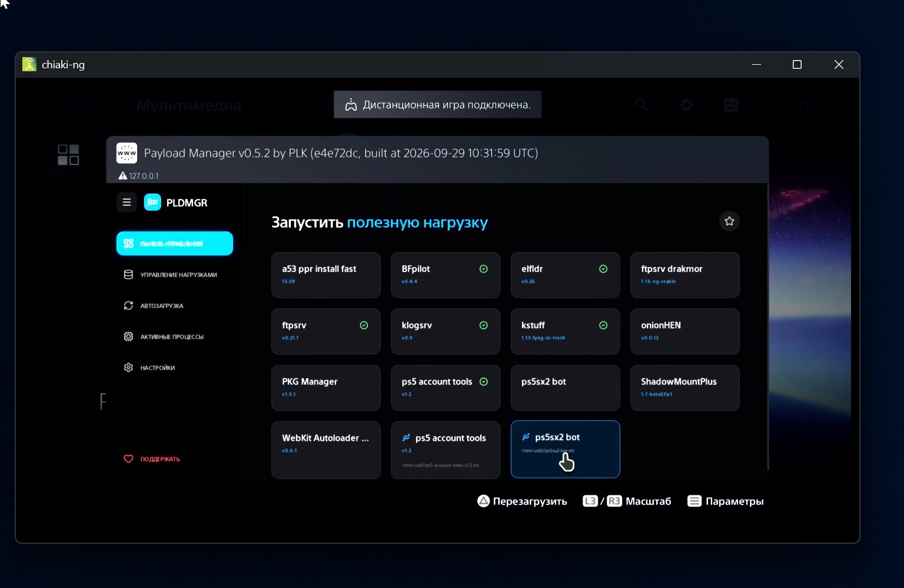Click the red heart icon for Поддержать

[128, 459]
